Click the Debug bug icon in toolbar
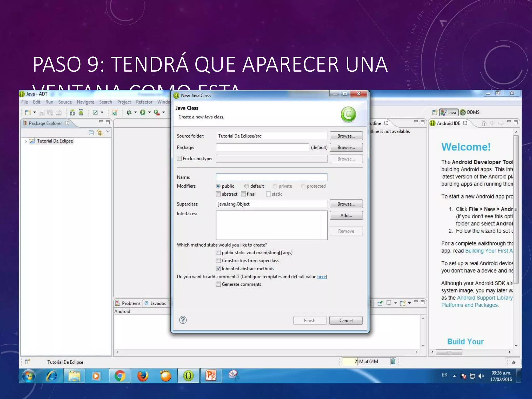 coord(129,112)
